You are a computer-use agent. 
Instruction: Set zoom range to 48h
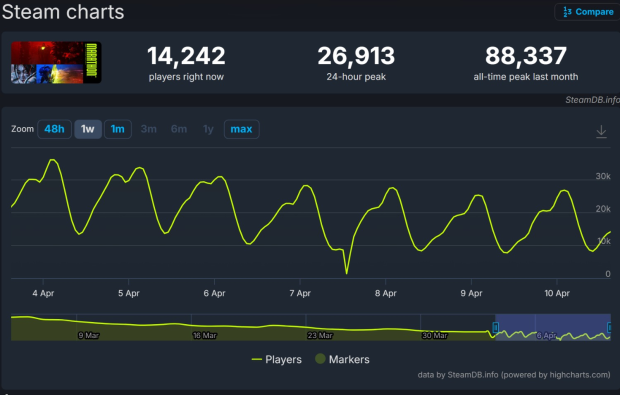click(x=54, y=129)
